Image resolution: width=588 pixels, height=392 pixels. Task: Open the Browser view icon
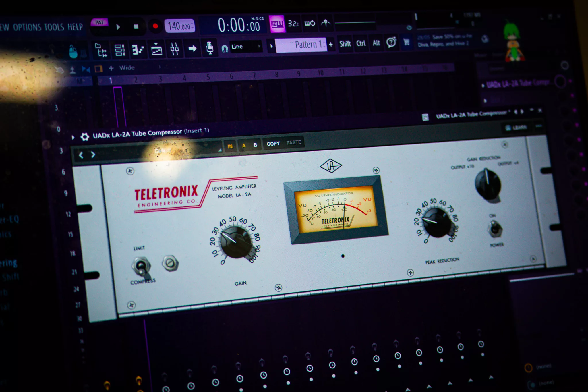(101, 50)
